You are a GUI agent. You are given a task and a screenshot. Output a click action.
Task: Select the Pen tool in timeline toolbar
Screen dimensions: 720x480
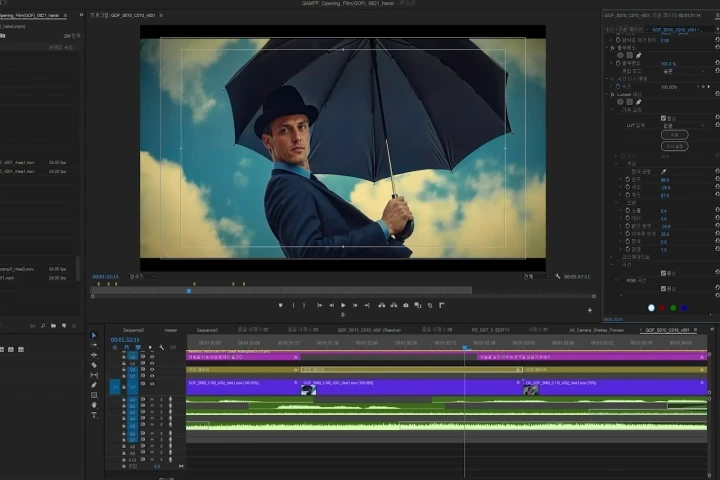[x=94, y=385]
